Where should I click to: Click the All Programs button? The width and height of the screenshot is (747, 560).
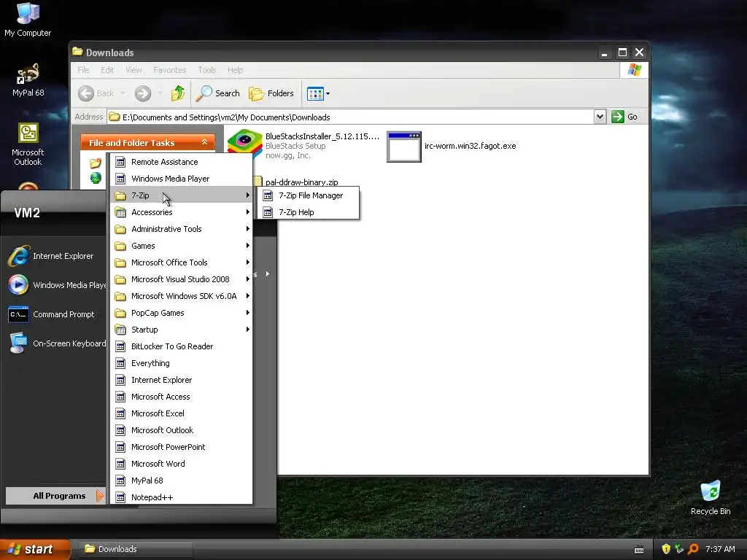pos(55,496)
